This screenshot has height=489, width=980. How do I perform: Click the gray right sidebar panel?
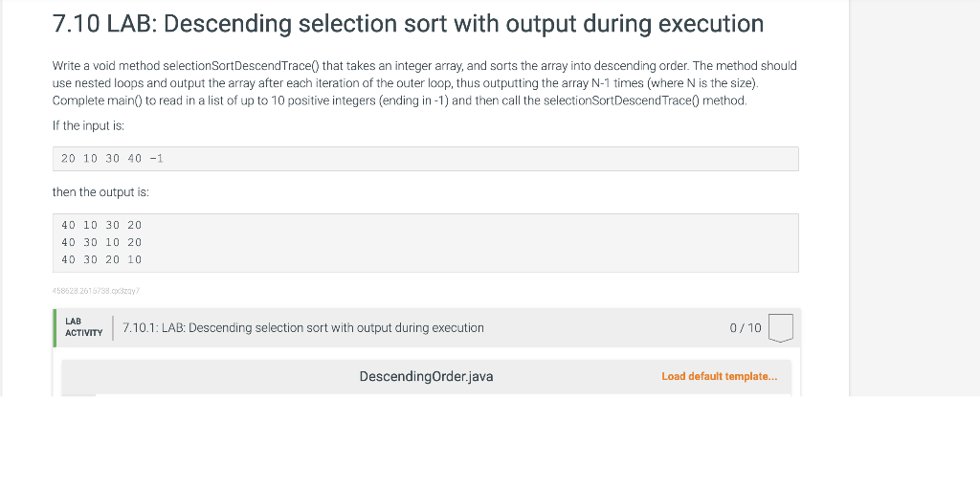coord(914,191)
